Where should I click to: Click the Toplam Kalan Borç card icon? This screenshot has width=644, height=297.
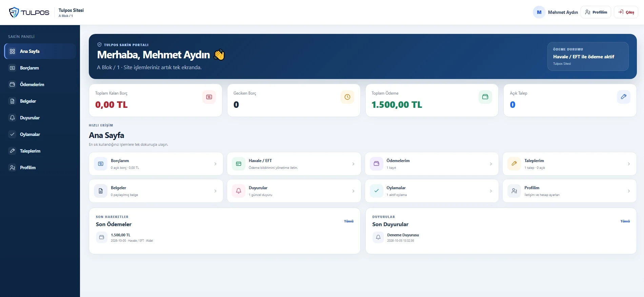tap(209, 97)
